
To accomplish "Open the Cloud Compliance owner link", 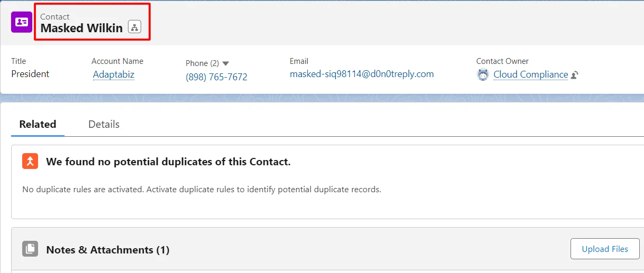I will coord(530,74).
